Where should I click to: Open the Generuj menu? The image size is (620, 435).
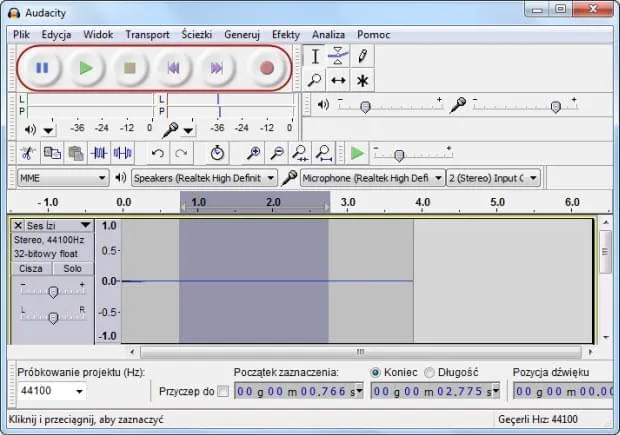click(242, 35)
